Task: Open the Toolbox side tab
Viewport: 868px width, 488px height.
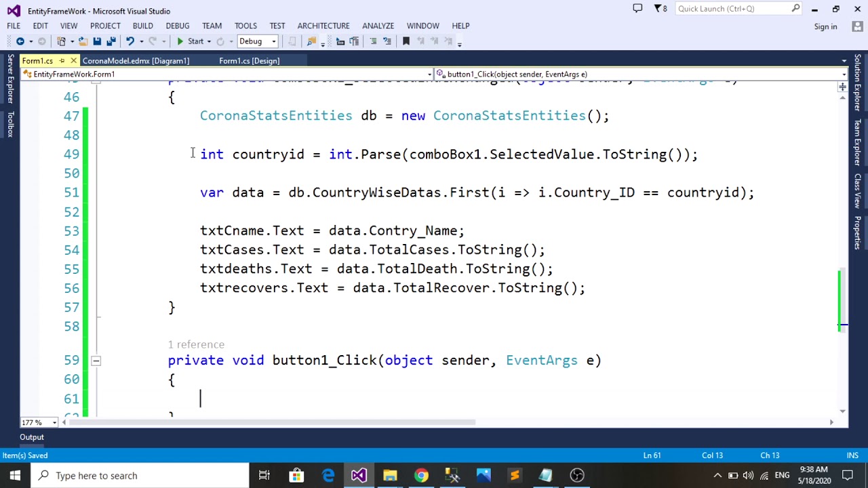Action: (x=10, y=123)
